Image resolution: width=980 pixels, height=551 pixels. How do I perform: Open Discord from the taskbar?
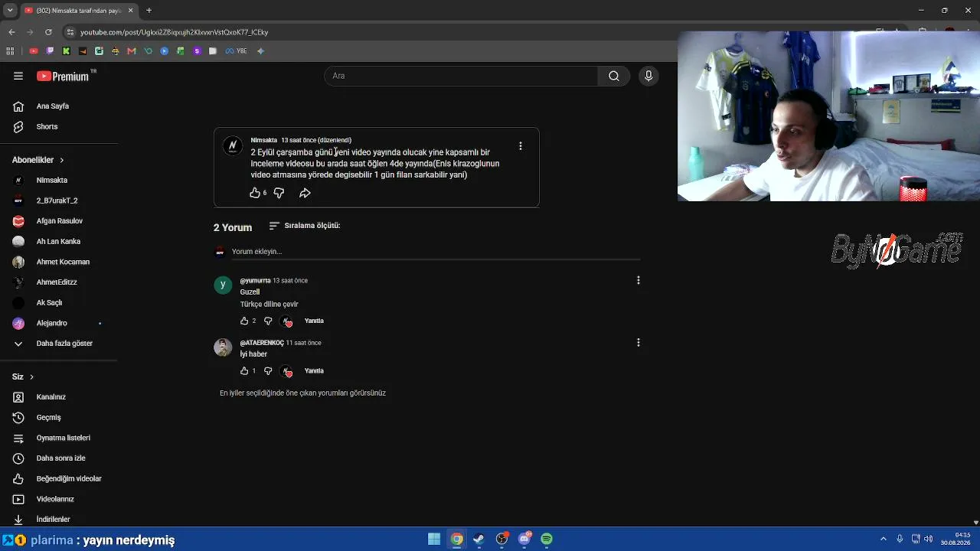524,539
